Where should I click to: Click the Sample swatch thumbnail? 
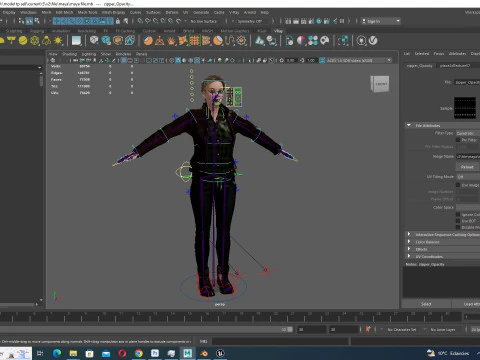click(465, 108)
